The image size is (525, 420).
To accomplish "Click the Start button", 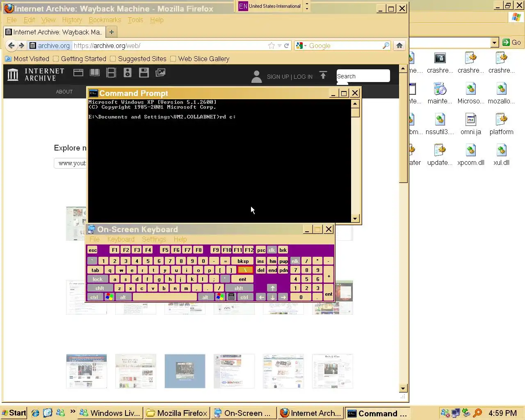I will coord(14,413).
